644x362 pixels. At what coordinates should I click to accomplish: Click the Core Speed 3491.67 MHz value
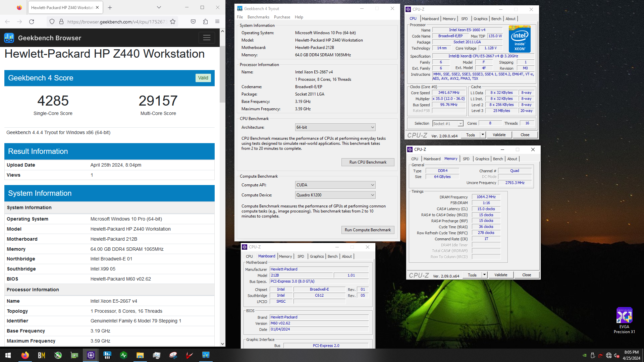(449, 93)
